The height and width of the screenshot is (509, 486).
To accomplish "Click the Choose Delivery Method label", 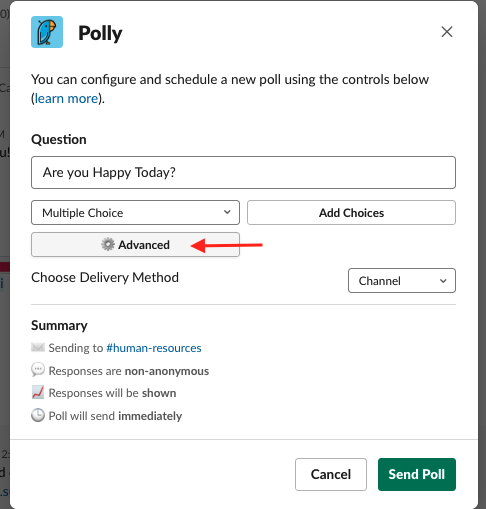I will pyautogui.click(x=105, y=277).
